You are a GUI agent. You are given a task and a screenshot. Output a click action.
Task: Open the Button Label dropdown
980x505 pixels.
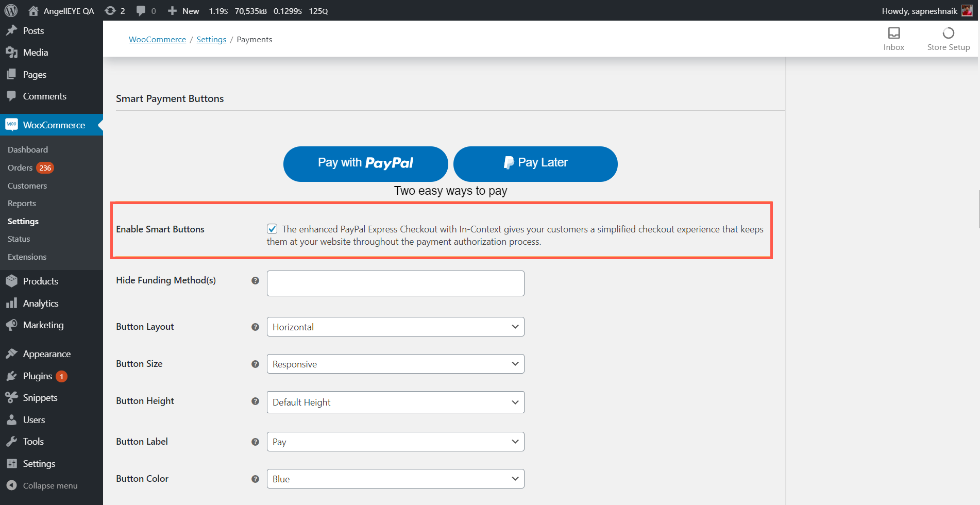(x=395, y=442)
